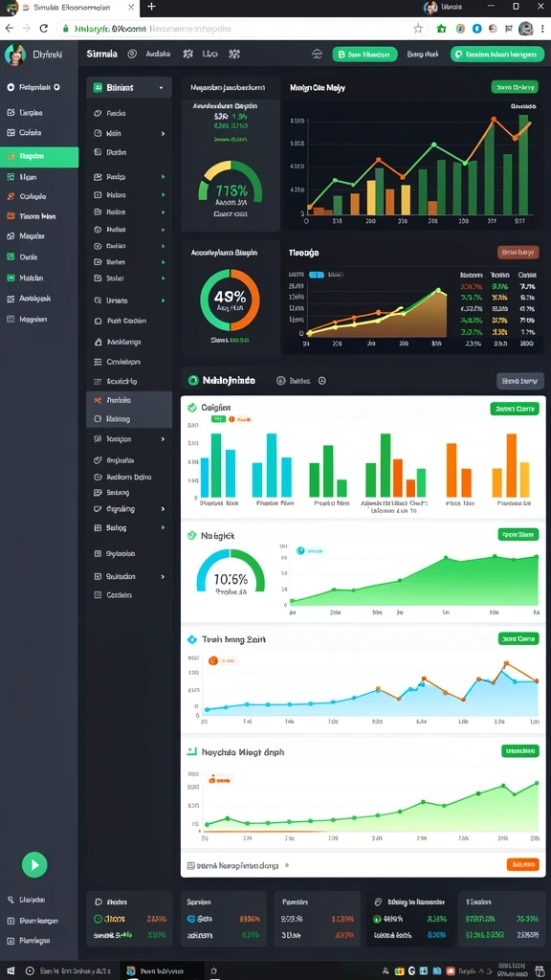Image resolution: width=551 pixels, height=980 pixels.
Task: Click the browser profile picture near address bar
Action: pos(525,28)
